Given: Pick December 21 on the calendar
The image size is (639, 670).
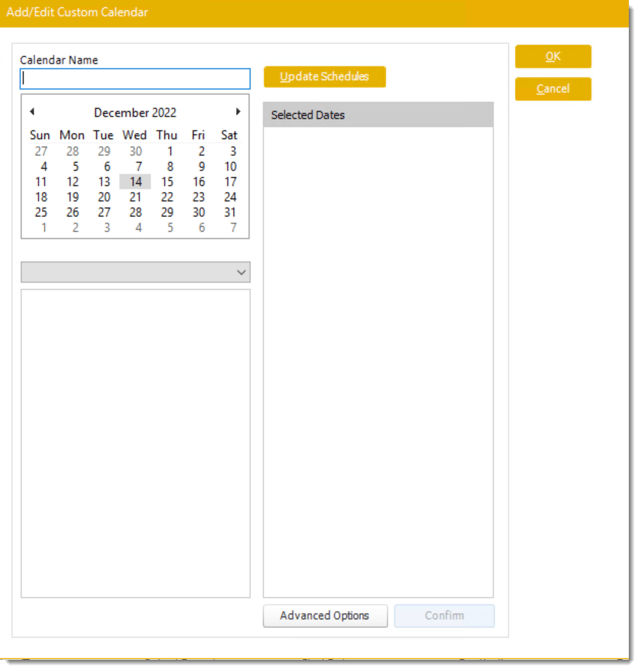Looking at the screenshot, I should coord(135,197).
